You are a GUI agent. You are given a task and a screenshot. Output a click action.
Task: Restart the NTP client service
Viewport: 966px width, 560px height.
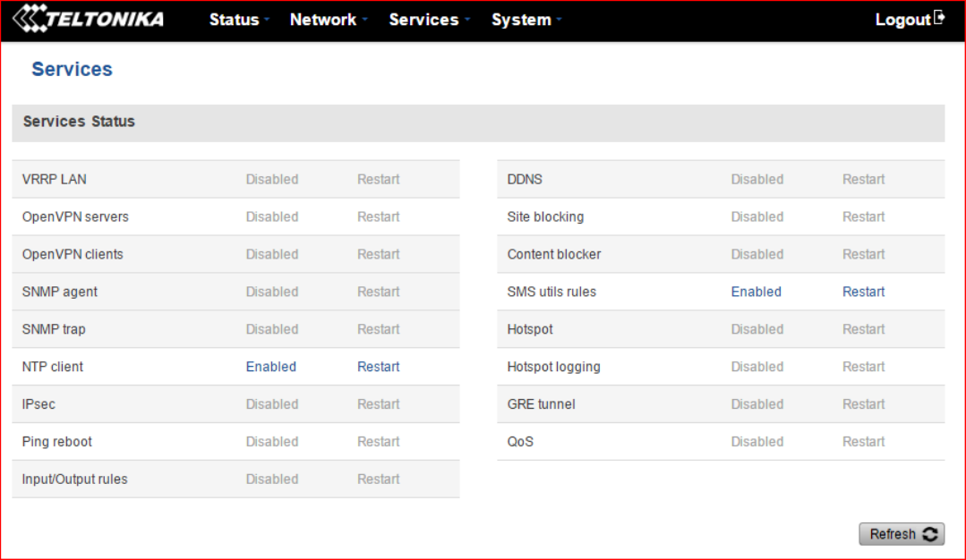tap(379, 367)
